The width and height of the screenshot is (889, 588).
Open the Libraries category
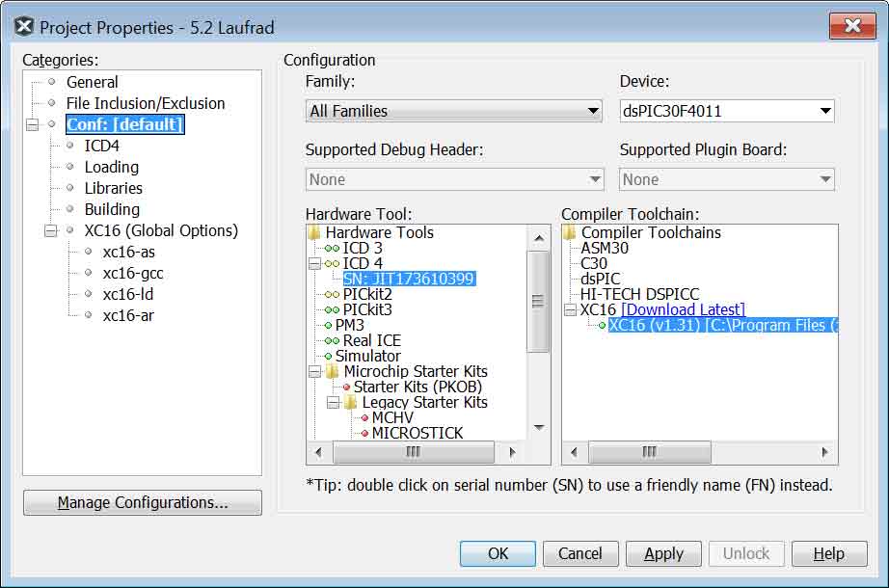[x=113, y=188]
